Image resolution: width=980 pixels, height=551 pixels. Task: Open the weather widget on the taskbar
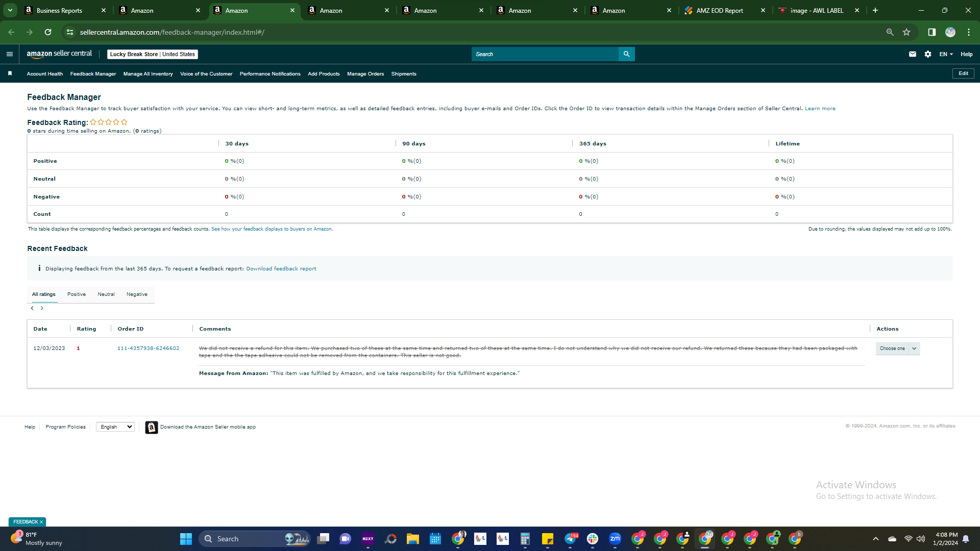coord(37,539)
